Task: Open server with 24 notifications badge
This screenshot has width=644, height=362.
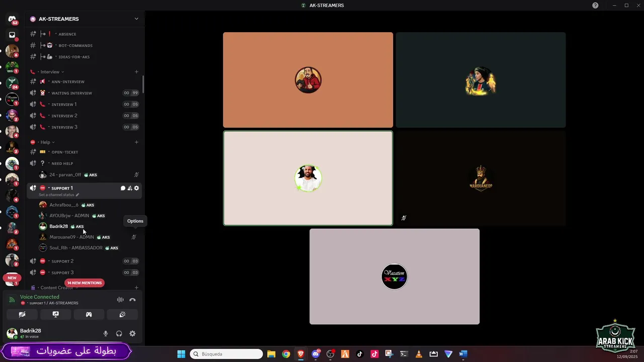Action: pyautogui.click(x=12, y=83)
